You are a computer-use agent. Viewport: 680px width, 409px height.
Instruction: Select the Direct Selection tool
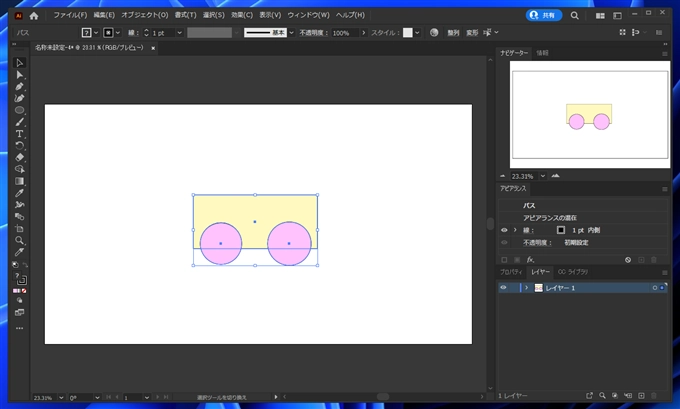click(x=19, y=75)
